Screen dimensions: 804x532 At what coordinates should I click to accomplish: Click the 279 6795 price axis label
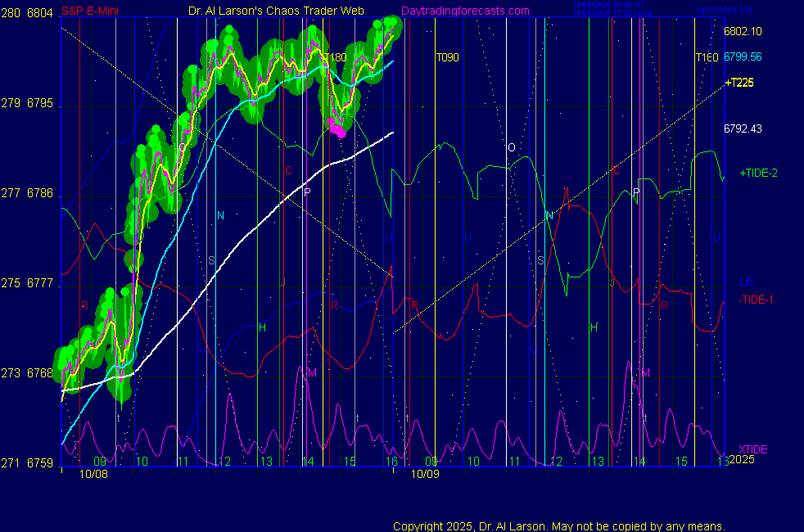[x=29, y=104]
